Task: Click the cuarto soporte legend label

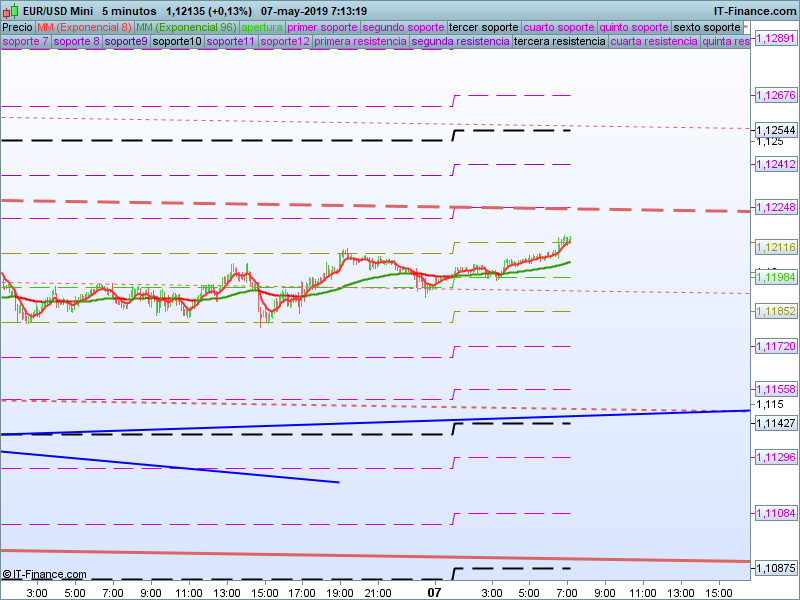Action: pyautogui.click(x=559, y=27)
